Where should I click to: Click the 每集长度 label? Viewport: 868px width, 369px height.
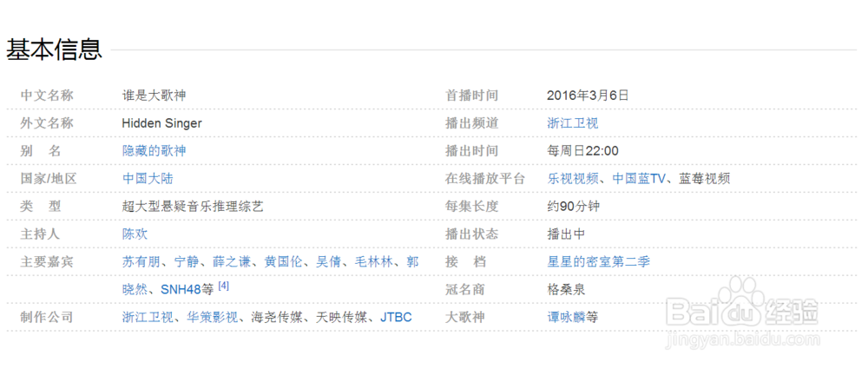pyautogui.click(x=472, y=206)
